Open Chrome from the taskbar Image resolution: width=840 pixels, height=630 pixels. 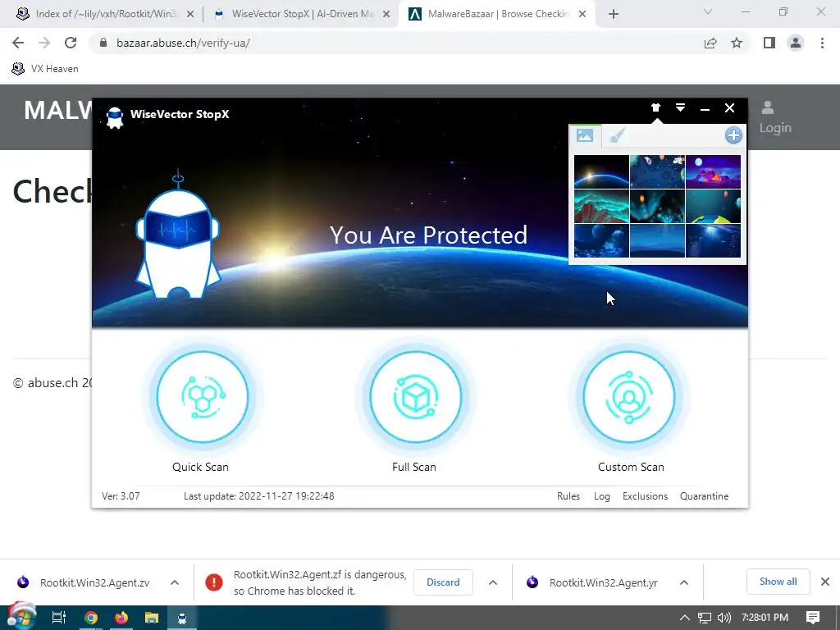point(91,618)
